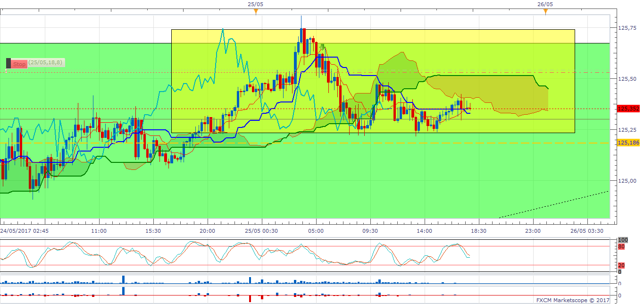Click the 125,25 price axis label
The height and width of the screenshot is (304, 644).
[x=627, y=130]
